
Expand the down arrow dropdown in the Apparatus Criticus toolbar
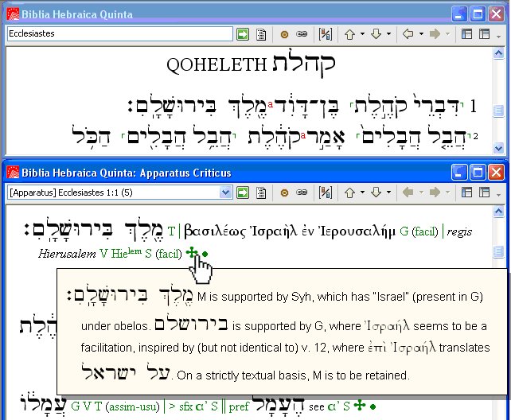pos(388,192)
